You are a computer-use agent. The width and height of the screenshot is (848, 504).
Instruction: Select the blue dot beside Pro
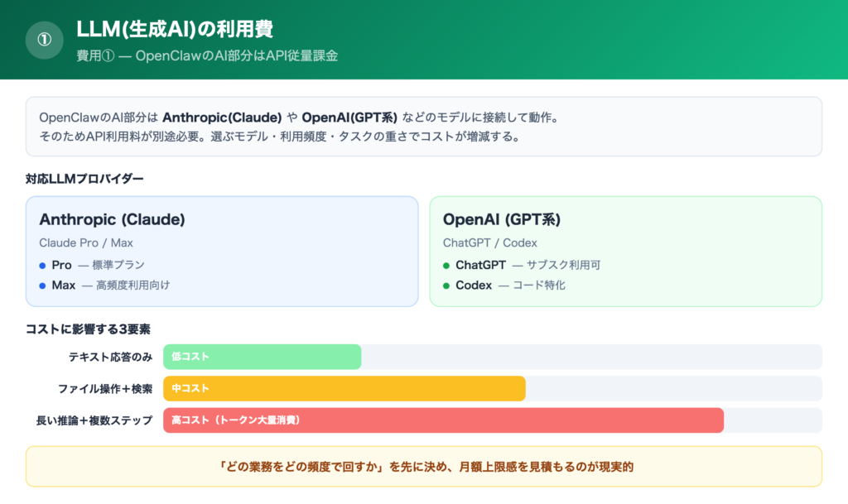pos(41,266)
